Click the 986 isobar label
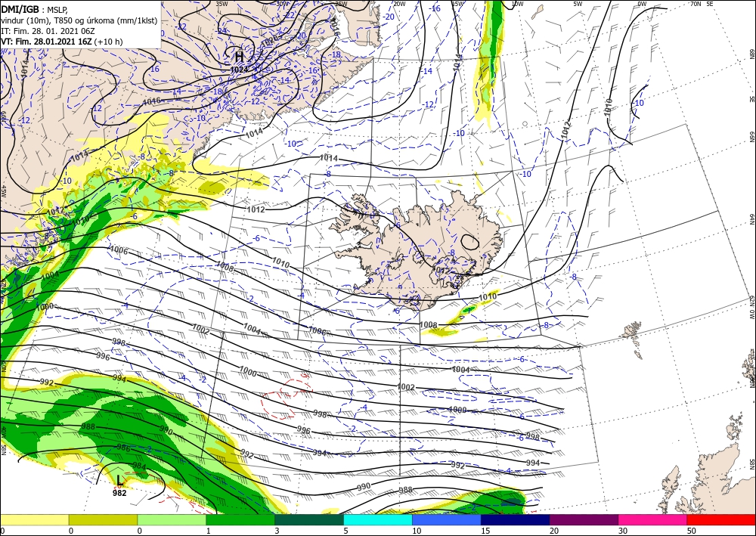The width and height of the screenshot is (756, 536). click(x=123, y=448)
